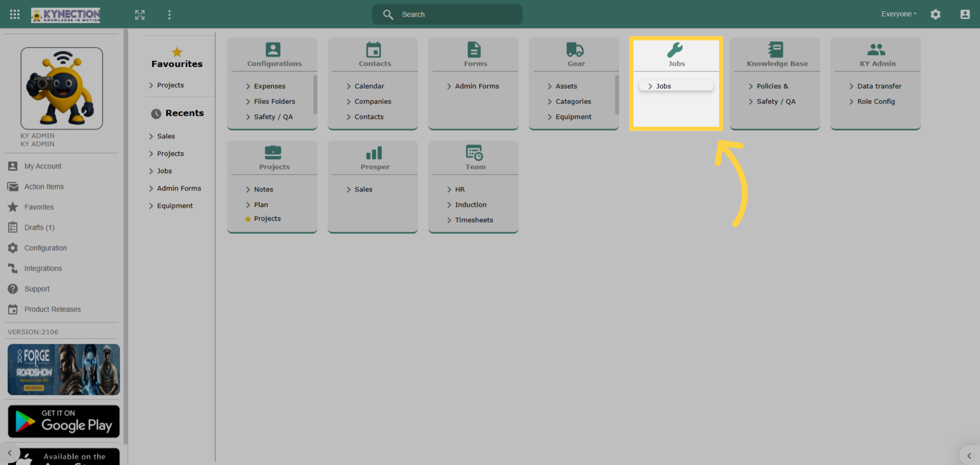Image resolution: width=980 pixels, height=465 pixels.
Task: Expand Jobs item in Jobs card
Action: (x=676, y=86)
